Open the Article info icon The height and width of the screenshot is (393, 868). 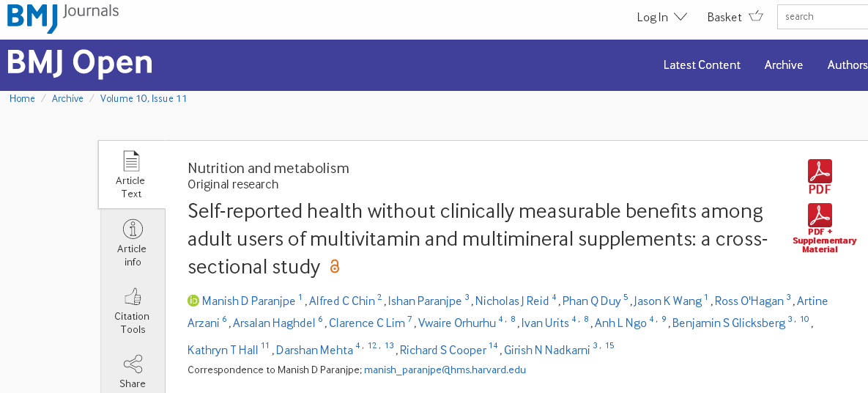tap(133, 228)
